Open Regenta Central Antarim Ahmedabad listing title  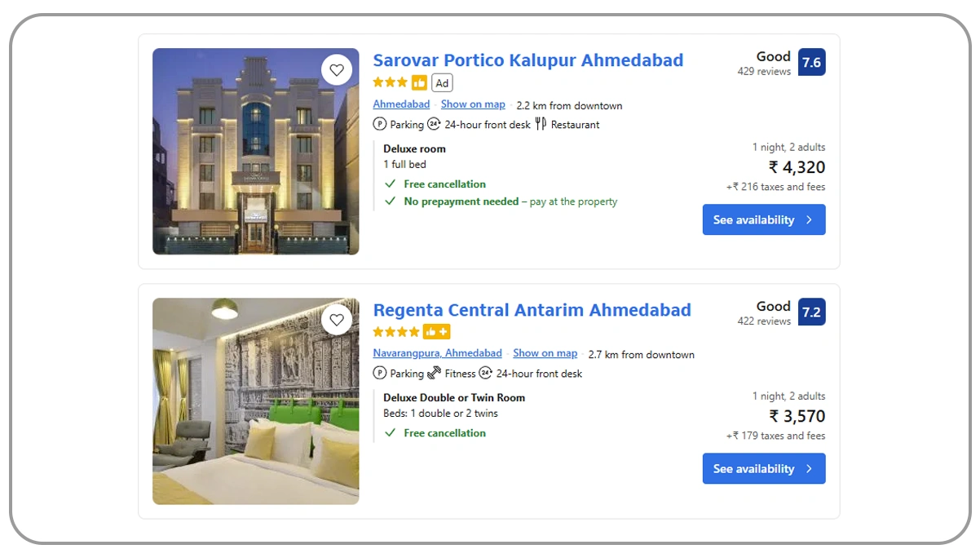tap(532, 310)
